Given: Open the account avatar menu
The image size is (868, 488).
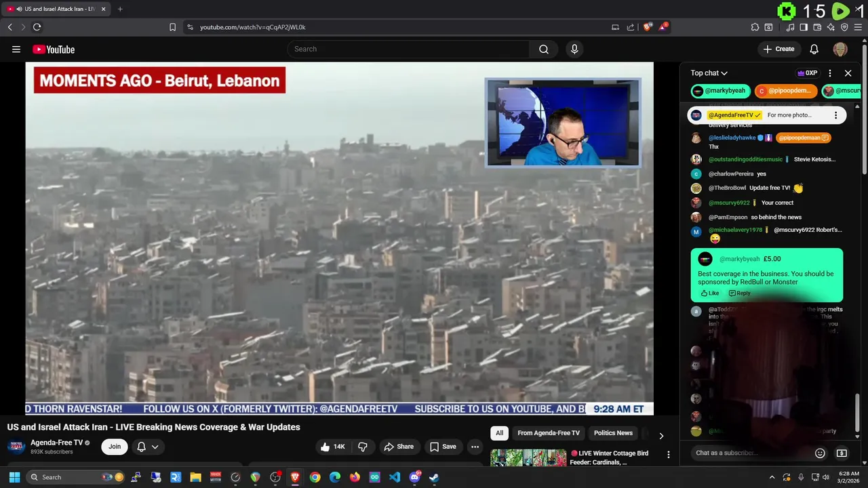Looking at the screenshot, I should [840, 49].
